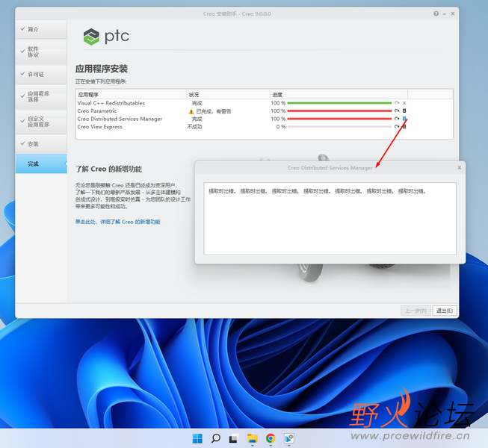Viewport: 488px width, 448px height.
Task: Click 进度 column header
Action: click(339, 95)
